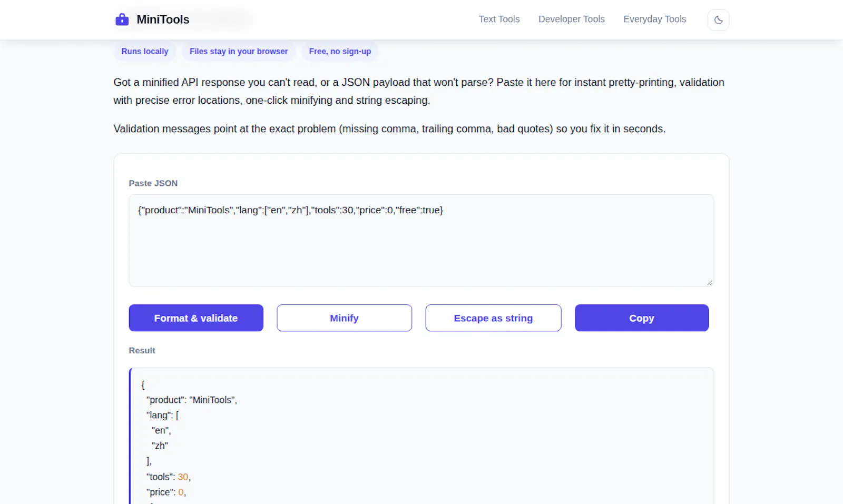Click the Escape as string button
Screen dimensions: 843x504
click(493, 318)
